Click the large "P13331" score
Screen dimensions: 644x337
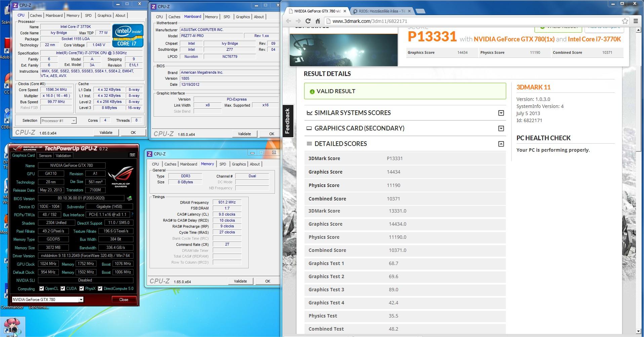coord(432,37)
